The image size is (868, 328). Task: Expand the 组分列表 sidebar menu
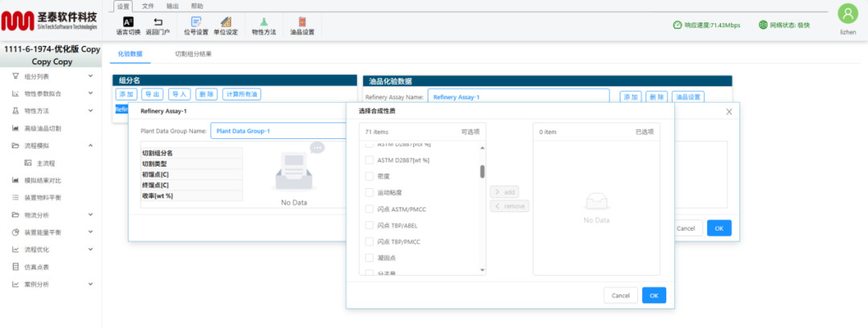click(91, 76)
